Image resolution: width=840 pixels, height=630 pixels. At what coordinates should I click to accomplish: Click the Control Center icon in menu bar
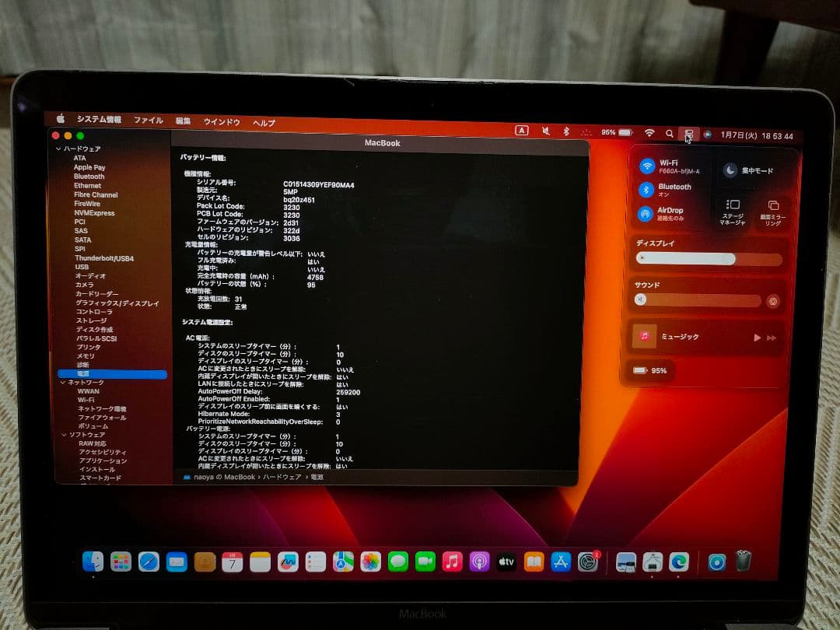point(688,134)
